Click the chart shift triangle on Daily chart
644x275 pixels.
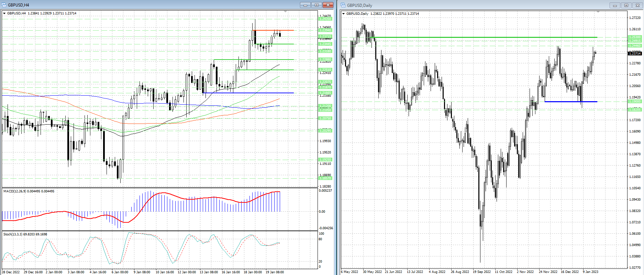tap(598, 12)
